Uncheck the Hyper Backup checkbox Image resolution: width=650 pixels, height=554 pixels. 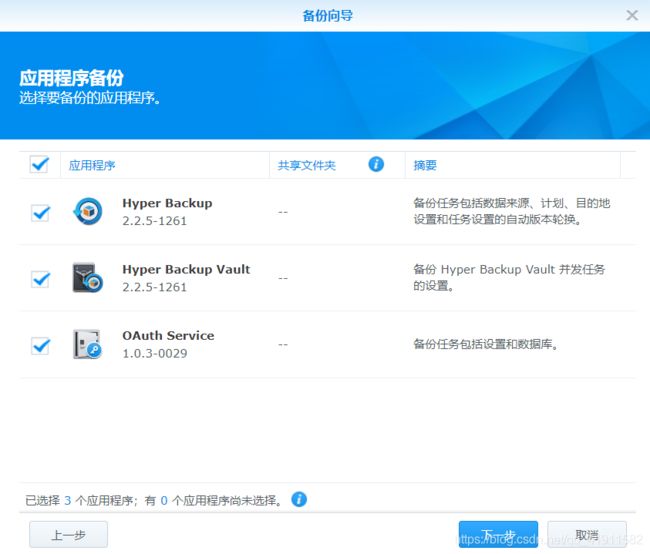[x=41, y=212]
